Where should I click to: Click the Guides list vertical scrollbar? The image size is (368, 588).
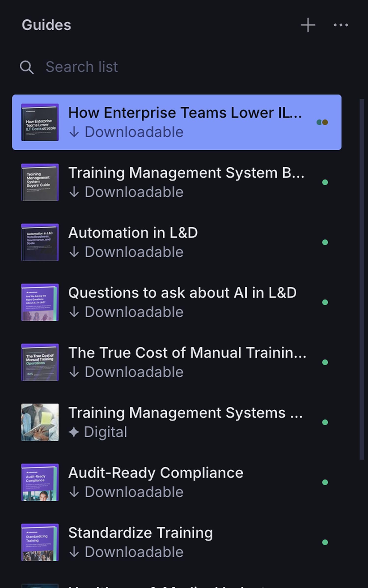pos(362,279)
